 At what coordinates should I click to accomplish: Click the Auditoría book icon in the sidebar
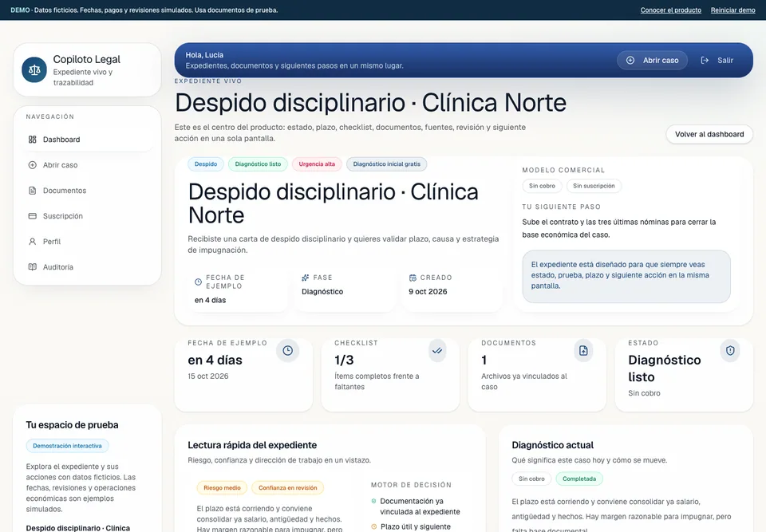coord(32,266)
